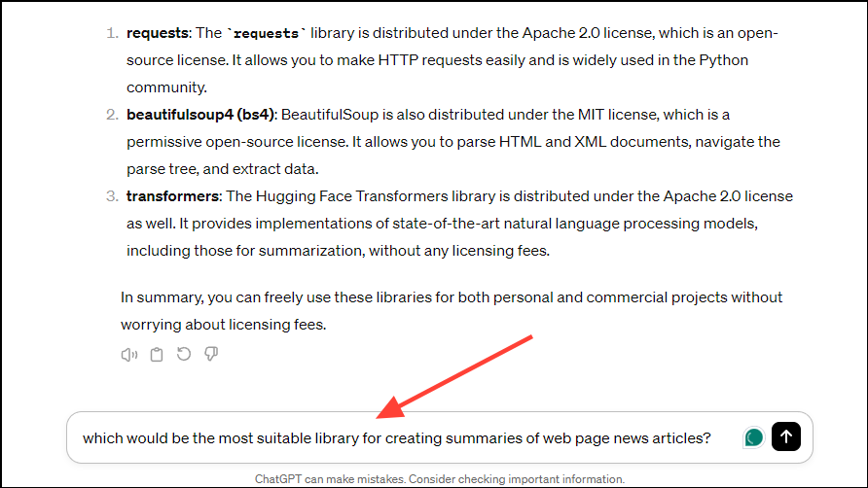Click the green Grammarly icon in message box

point(753,437)
